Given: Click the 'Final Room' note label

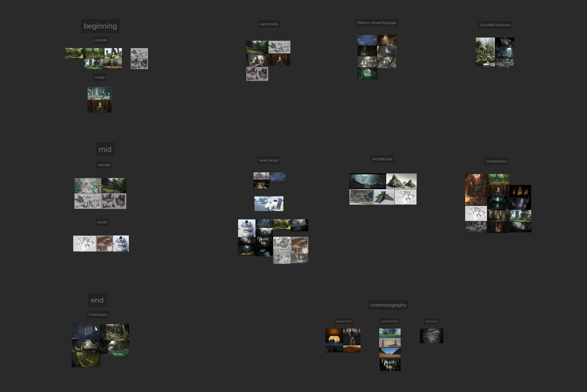Looking at the screenshot, I should coord(98,315).
